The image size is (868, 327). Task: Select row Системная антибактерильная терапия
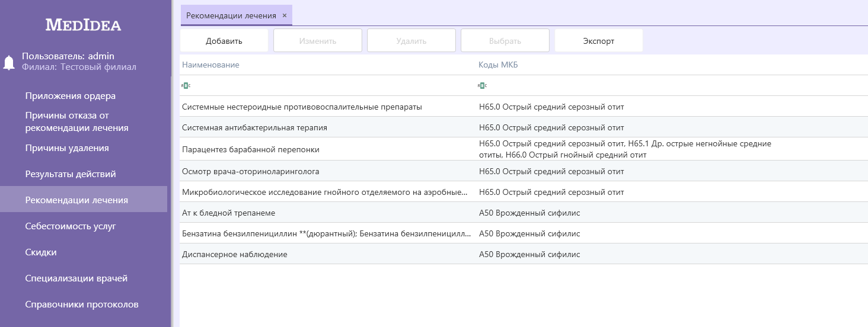(x=524, y=127)
